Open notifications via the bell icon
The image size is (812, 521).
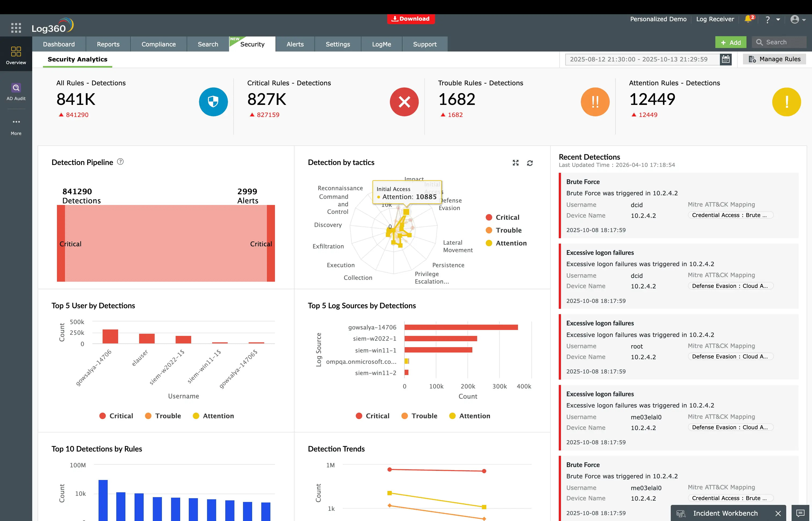[x=748, y=19]
